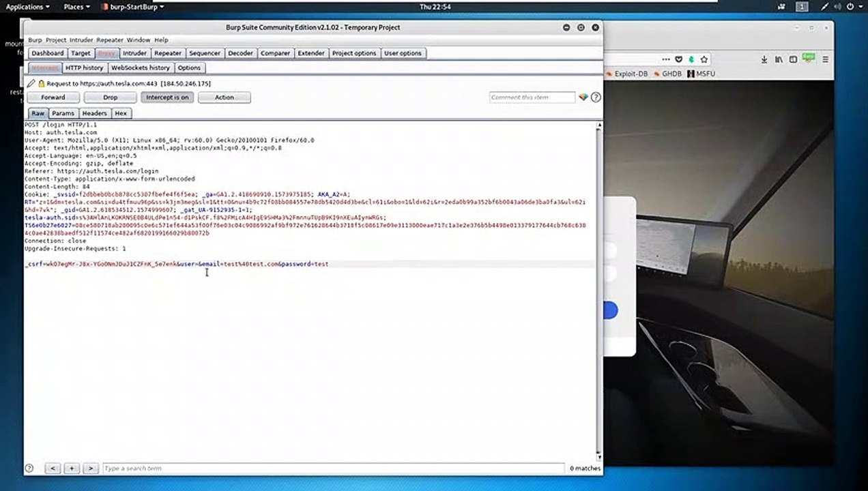Open Firefox downloads arrow icon
The width and height of the screenshot is (868, 491).
[x=764, y=59]
